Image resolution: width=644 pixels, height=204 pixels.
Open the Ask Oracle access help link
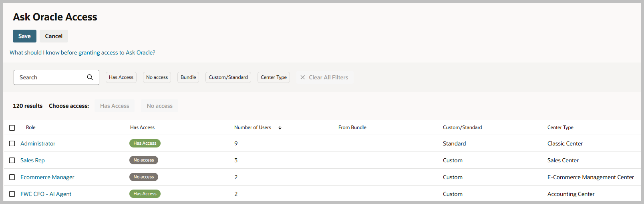click(83, 53)
